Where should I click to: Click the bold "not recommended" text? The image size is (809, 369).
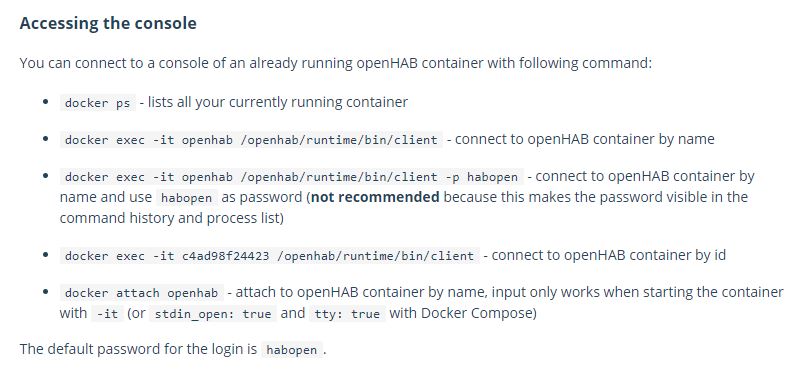(375, 197)
